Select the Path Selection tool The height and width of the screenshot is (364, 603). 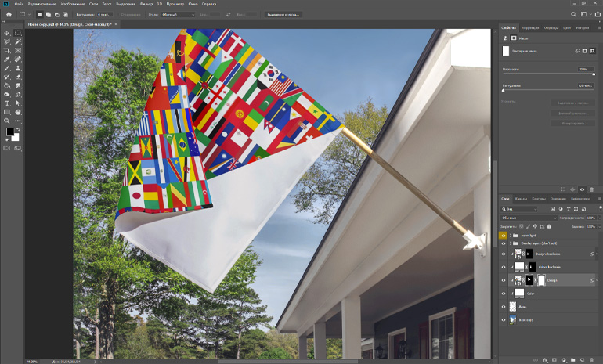[x=18, y=103]
